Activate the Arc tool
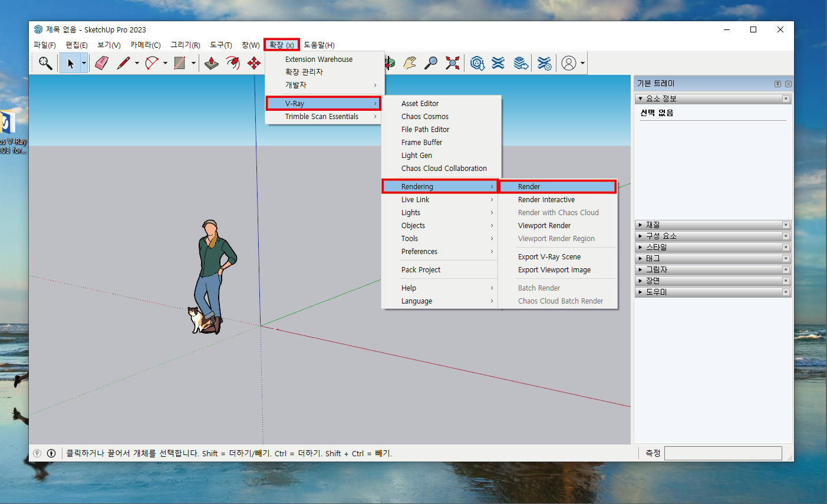The width and height of the screenshot is (827, 504). tap(152, 63)
